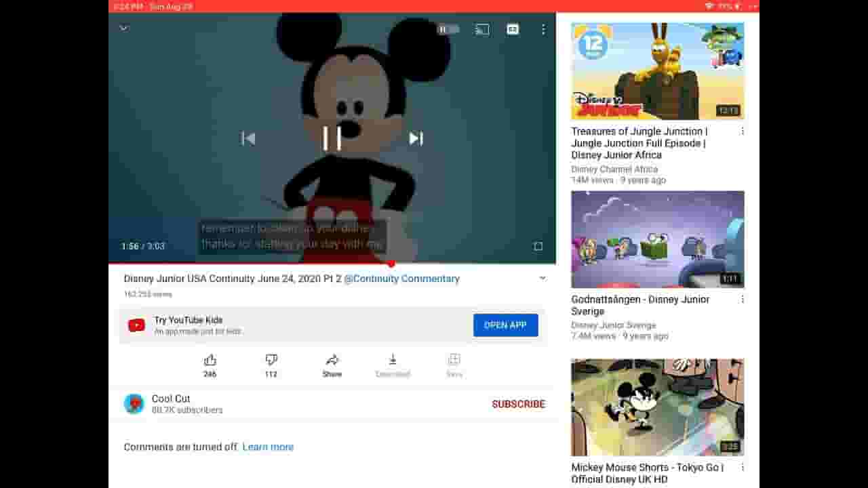Like the video with thumbs-up icon
The height and width of the screenshot is (488, 868).
(x=210, y=360)
